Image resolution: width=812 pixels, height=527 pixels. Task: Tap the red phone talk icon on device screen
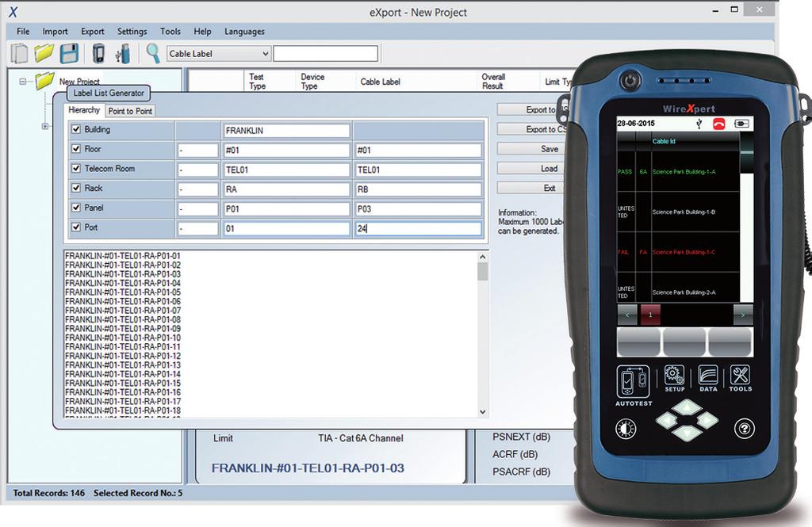(x=718, y=124)
